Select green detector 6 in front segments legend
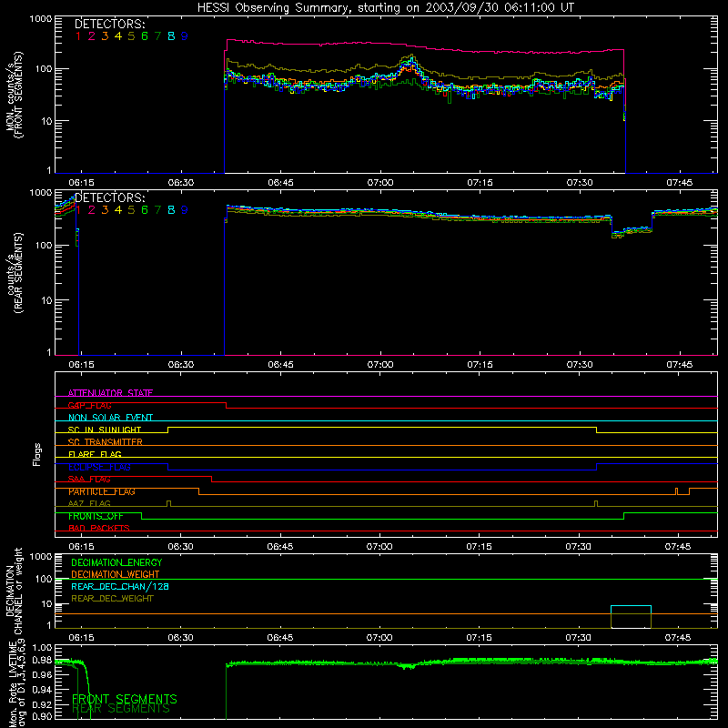 pos(145,36)
